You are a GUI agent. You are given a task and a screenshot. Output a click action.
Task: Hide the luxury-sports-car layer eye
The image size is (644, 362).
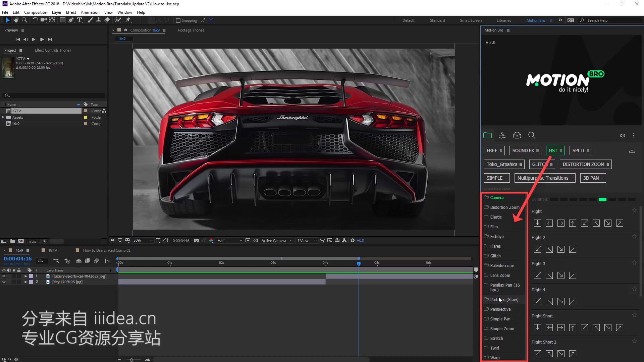4,276
